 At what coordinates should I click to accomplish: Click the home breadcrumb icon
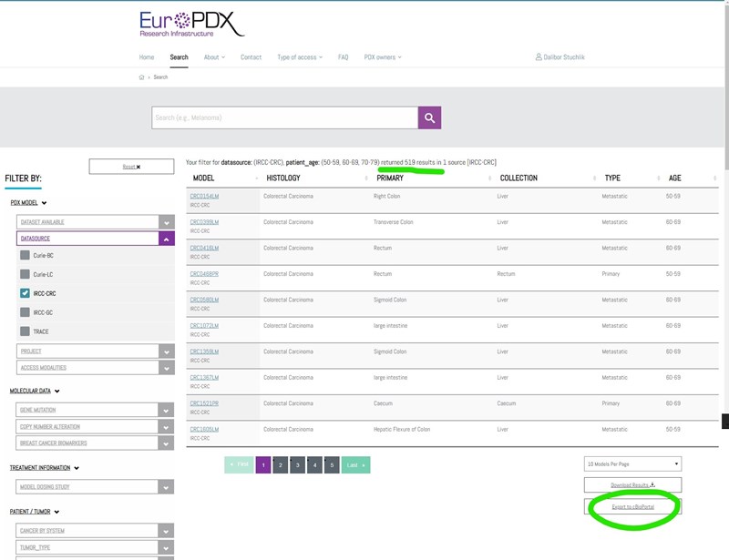coord(142,77)
